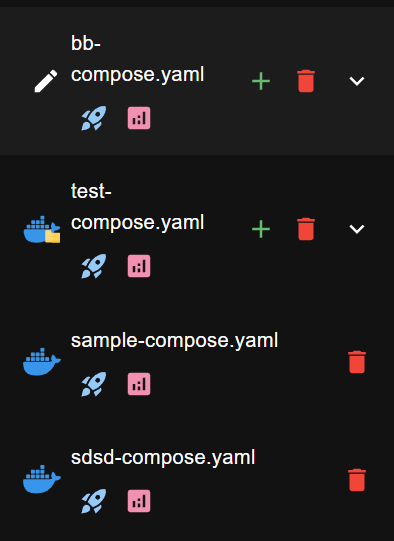The width and height of the screenshot is (394, 541).
Task: Launch sample-compose.yaml with rocket icon
Action: pos(93,384)
